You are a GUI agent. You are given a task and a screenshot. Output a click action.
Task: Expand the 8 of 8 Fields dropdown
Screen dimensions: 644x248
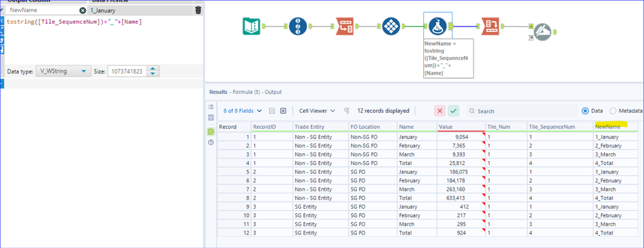point(243,111)
